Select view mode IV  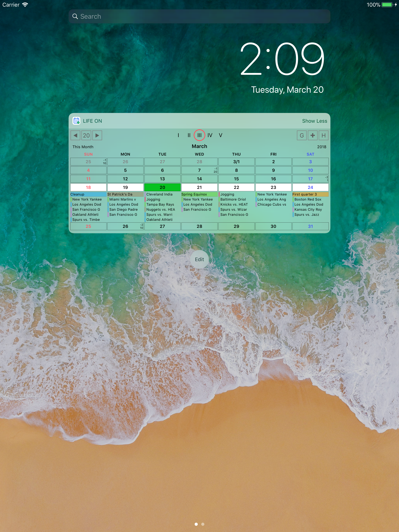pos(210,135)
